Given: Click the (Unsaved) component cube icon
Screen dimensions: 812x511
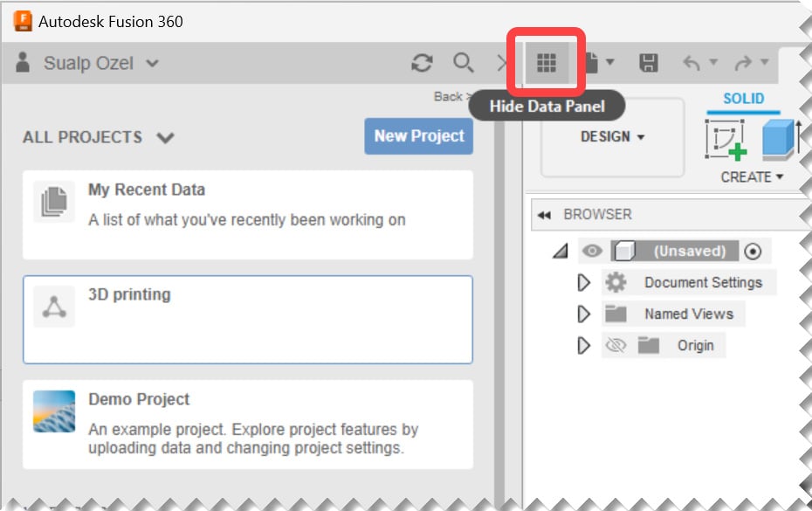Looking at the screenshot, I should point(624,252).
